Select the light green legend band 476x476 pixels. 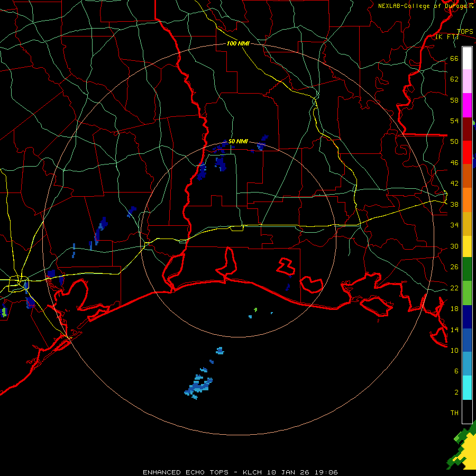tap(467, 293)
